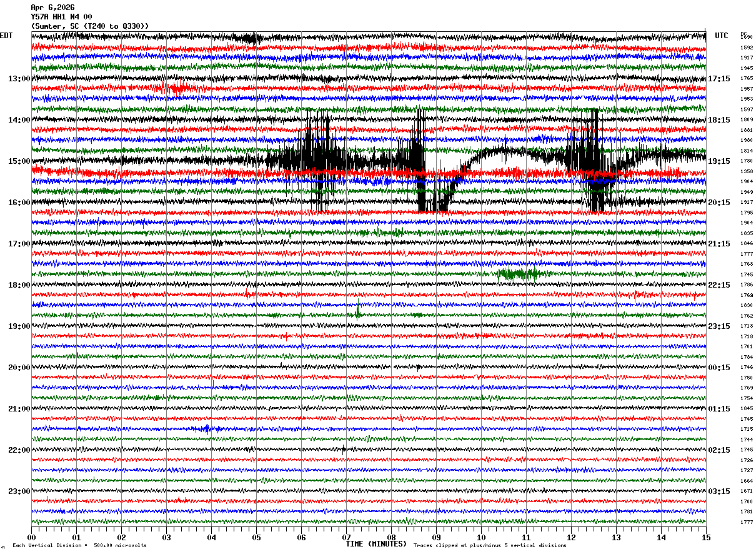Select the minute 08 tick label
This screenshot has width=756, height=554.
(x=391, y=537)
